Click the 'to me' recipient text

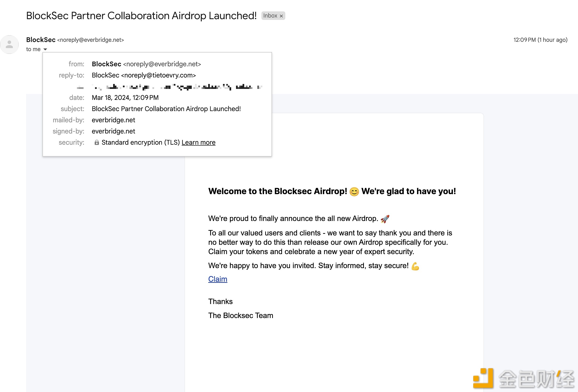[x=33, y=49]
